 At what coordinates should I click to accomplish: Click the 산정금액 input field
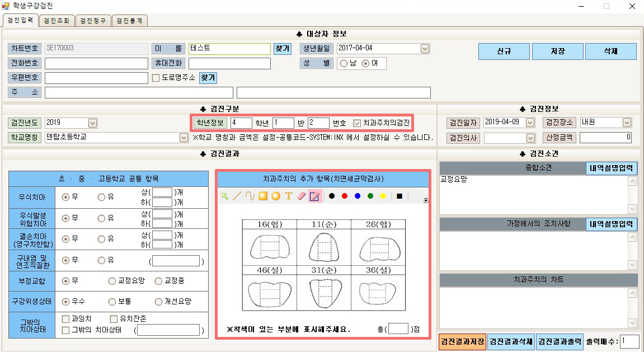605,138
